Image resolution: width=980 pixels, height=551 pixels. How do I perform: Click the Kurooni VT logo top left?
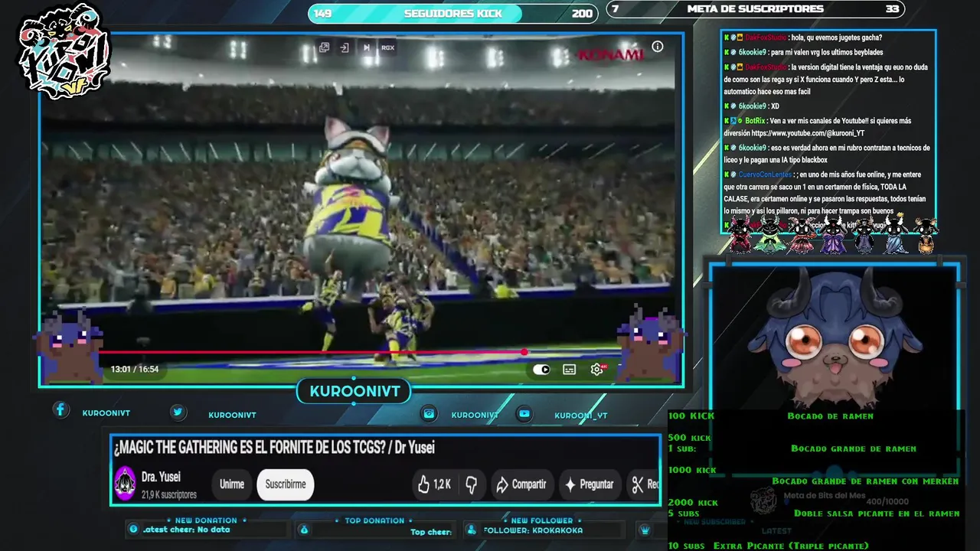pos(65,52)
